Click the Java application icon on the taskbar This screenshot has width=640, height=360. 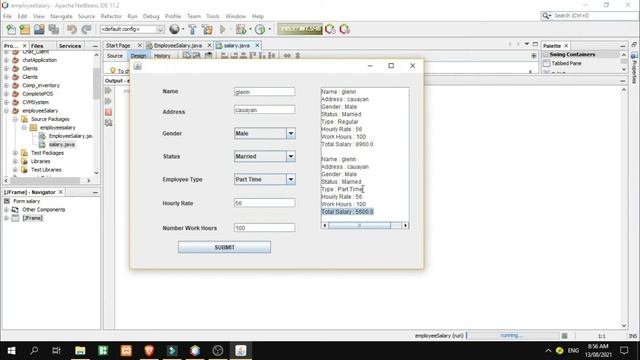click(x=241, y=351)
